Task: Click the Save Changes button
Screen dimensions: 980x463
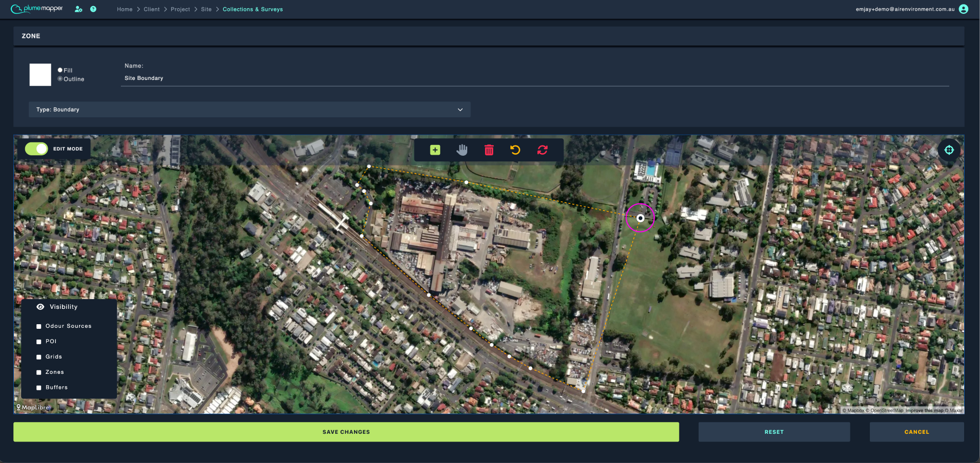Action: 346,432
